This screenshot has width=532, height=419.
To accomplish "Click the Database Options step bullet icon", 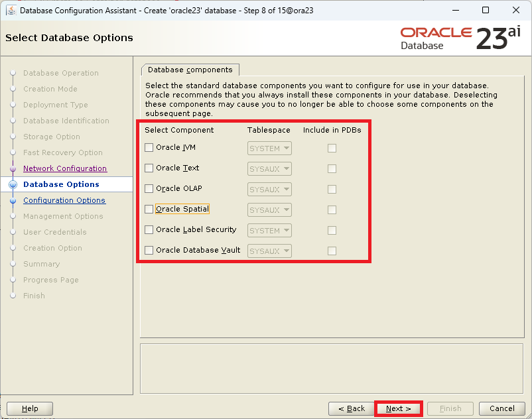I will pos(13,184).
